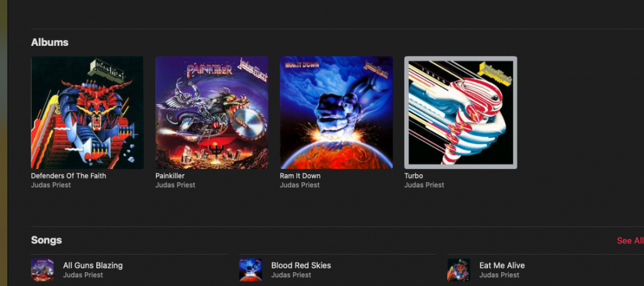644x286 pixels.
Task: Click the All Guns Blazing song thumbnail
Action: pos(42,270)
